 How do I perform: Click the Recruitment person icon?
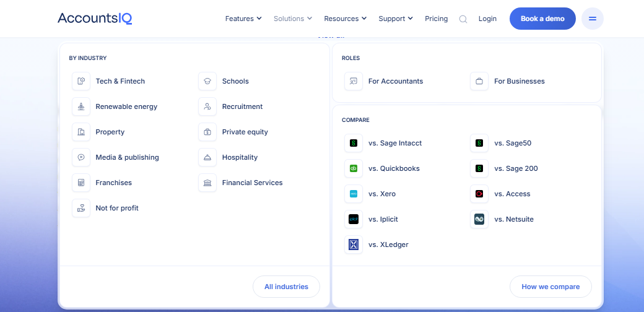pyautogui.click(x=207, y=106)
